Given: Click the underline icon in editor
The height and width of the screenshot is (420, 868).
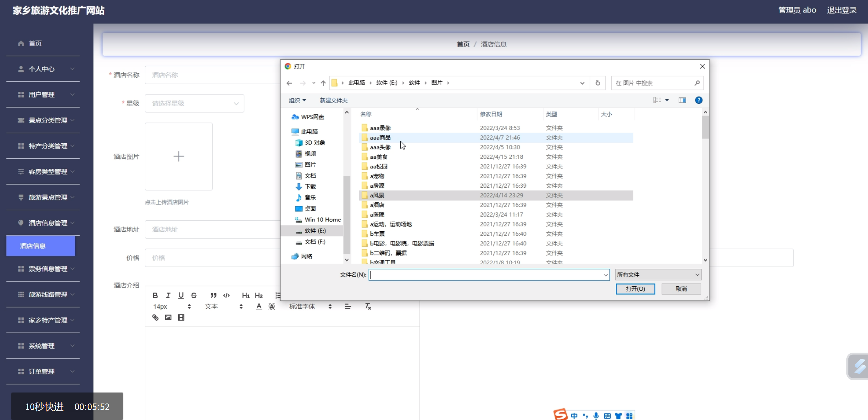Looking at the screenshot, I should 181,295.
